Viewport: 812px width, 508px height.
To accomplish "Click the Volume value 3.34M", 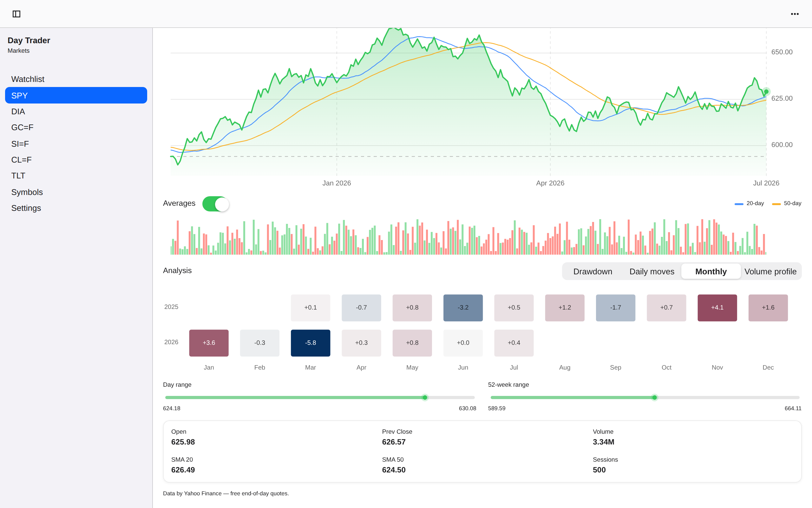I will (603, 442).
